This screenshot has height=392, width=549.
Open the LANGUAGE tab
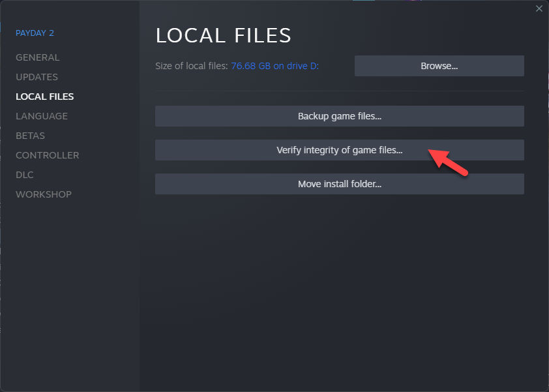pos(42,116)
